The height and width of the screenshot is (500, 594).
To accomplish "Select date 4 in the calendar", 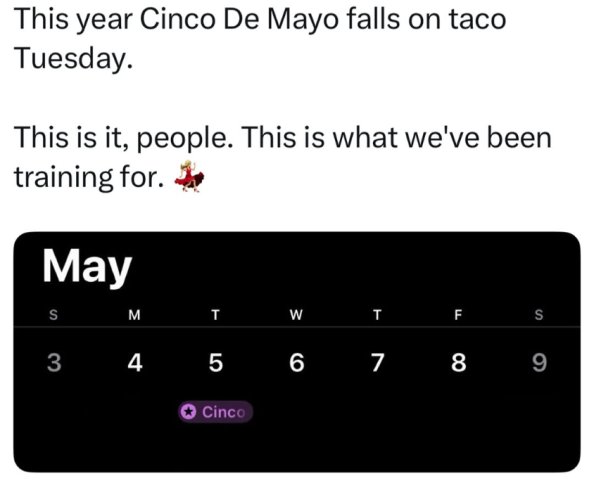I will pyautogui.click(x=135, y=362).
